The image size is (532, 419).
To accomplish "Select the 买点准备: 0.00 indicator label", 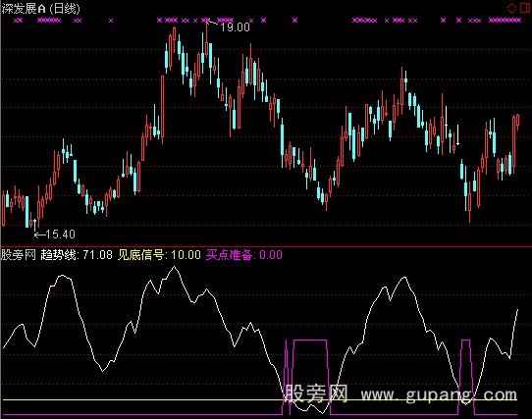I will point(244,255).
